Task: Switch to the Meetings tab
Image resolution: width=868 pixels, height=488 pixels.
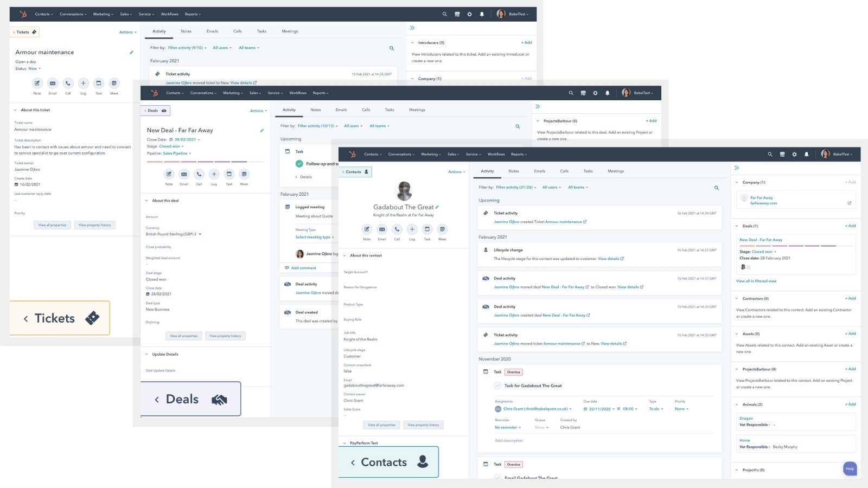Action: click(x=616, y=171)
